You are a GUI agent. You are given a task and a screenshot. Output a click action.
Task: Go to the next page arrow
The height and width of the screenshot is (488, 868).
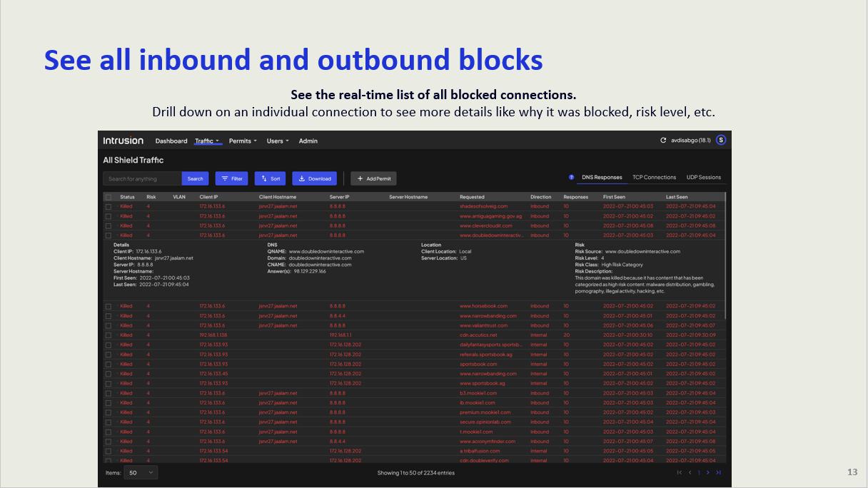pos(708,472)
